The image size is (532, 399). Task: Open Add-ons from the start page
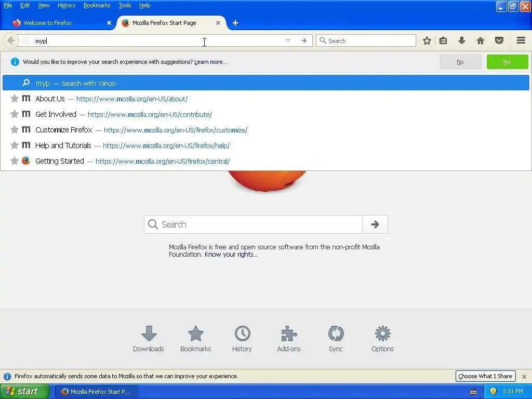[x=289, y=339]
